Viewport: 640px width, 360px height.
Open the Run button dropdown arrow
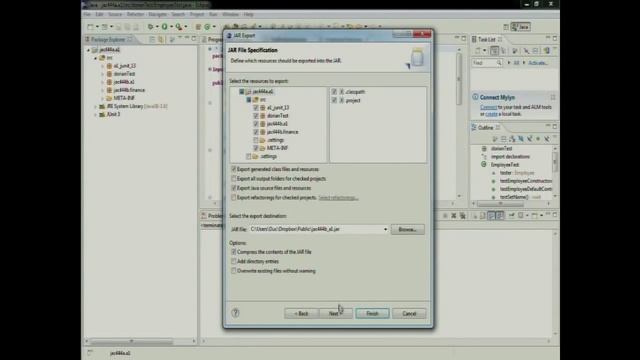point(171,27)
